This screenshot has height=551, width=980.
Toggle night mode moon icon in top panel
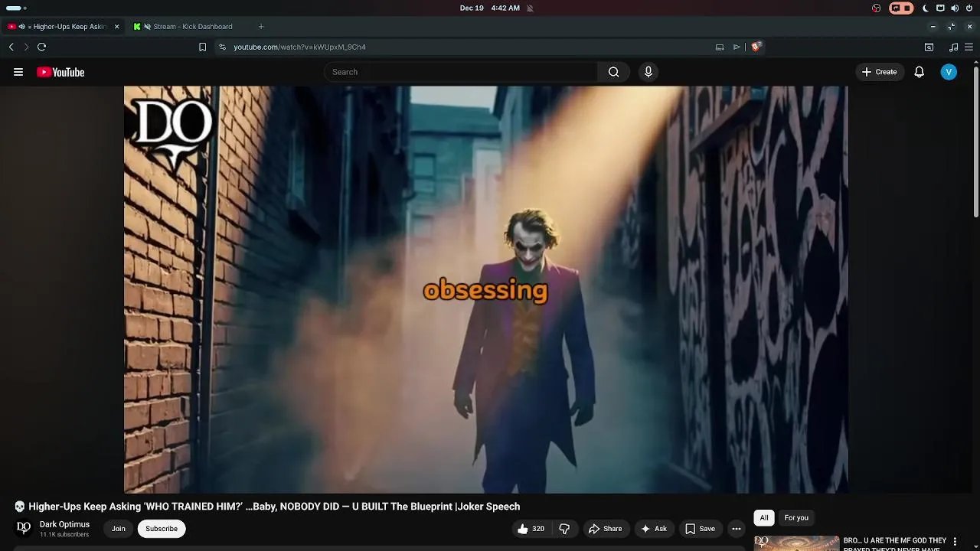925,8
